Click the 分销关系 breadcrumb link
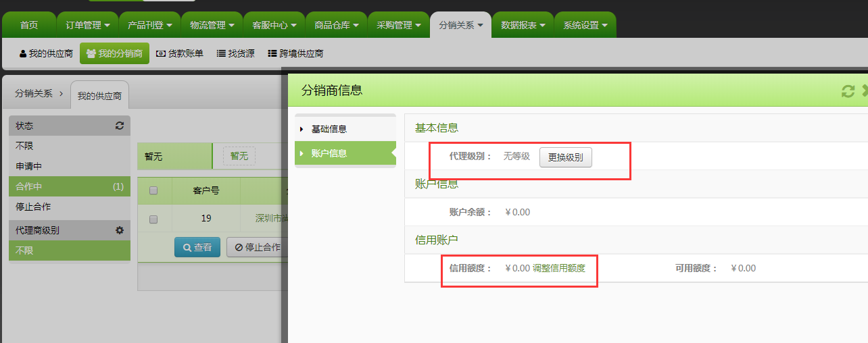This screenshot has height=343, width=868. [33, 94]
